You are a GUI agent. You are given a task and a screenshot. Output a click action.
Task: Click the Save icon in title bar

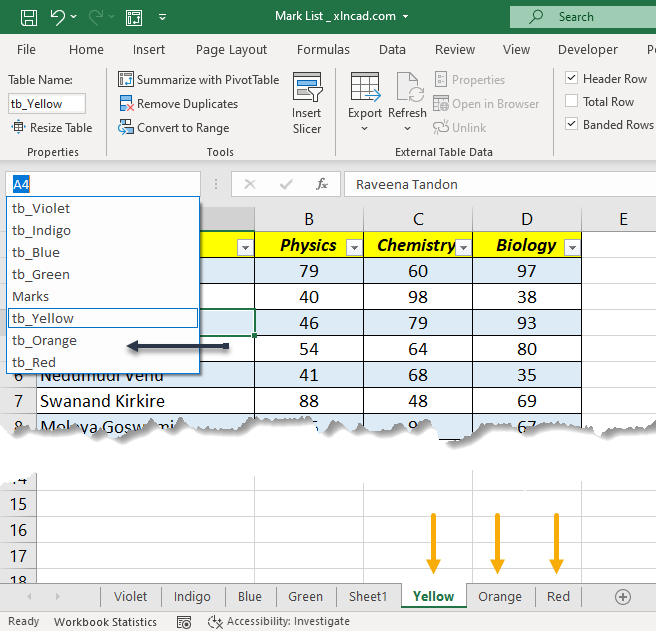point(29,17)
